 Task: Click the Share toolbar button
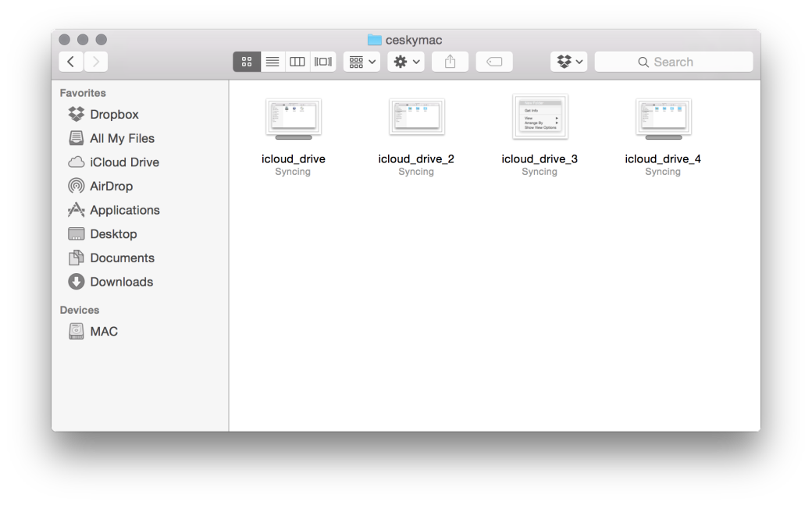(x=450, y=62)
